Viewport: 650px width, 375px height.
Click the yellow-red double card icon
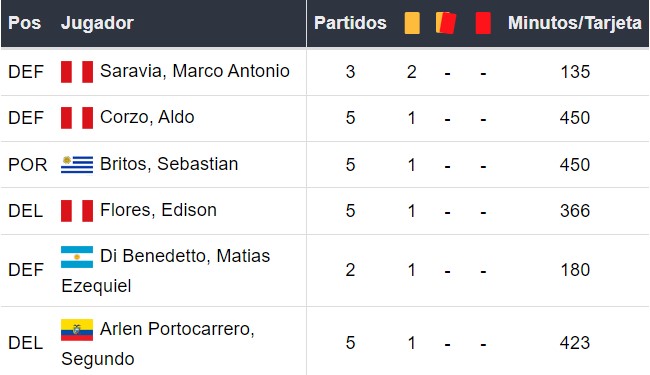pos(446,23)
